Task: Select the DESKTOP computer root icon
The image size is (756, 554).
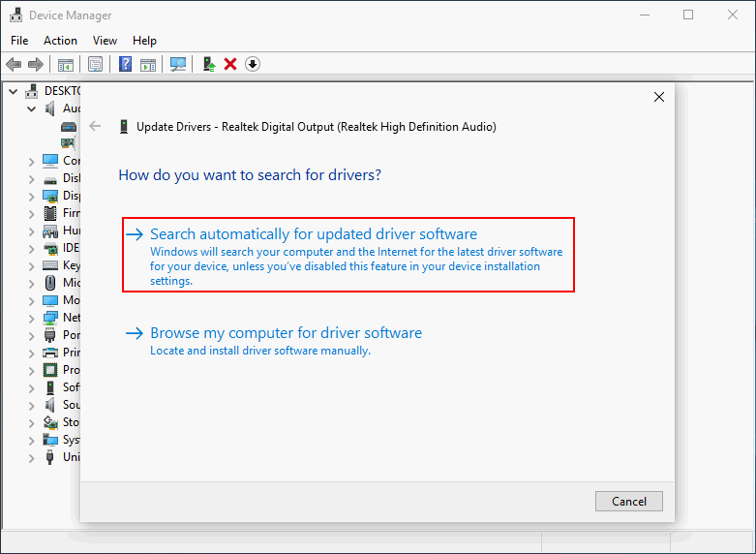Action: click(32, 91)
